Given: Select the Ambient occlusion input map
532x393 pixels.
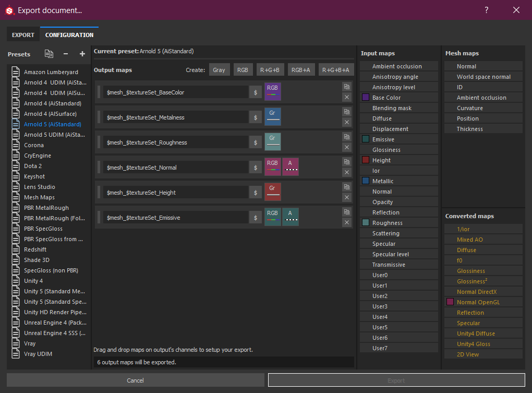Looking at the screenshot, I should click(399, 66).
